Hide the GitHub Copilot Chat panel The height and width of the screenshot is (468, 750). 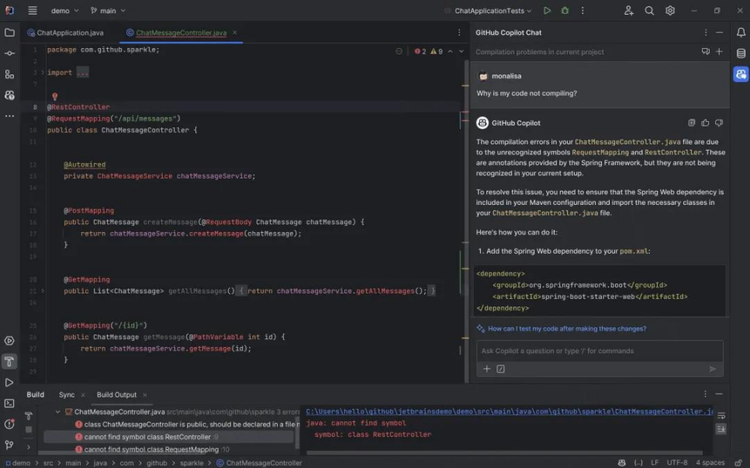tap(719, 33)
